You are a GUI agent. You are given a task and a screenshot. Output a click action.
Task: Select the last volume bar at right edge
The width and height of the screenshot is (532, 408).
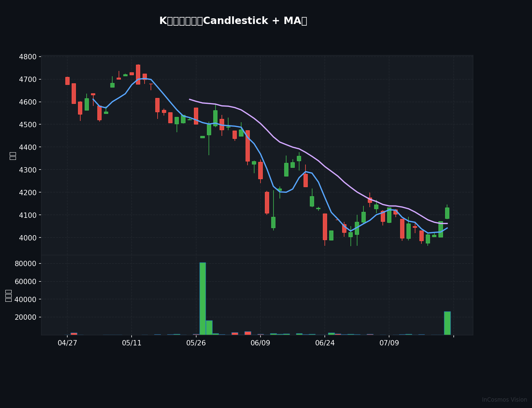pos(447,323)
